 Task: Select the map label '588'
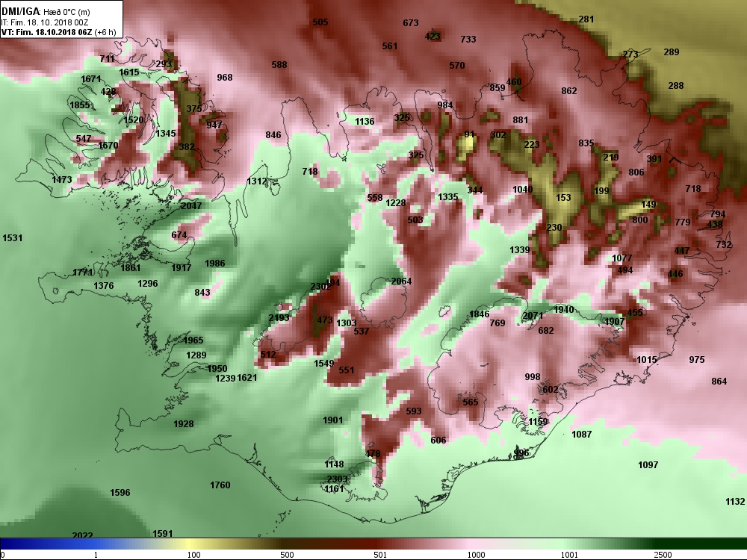coord(279,64)
